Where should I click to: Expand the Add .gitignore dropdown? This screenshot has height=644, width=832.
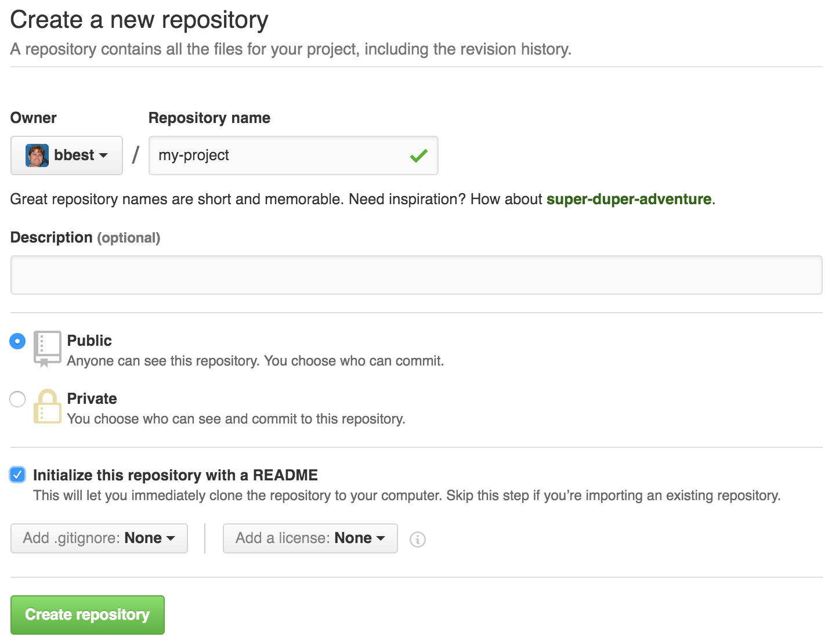point(99,538)
